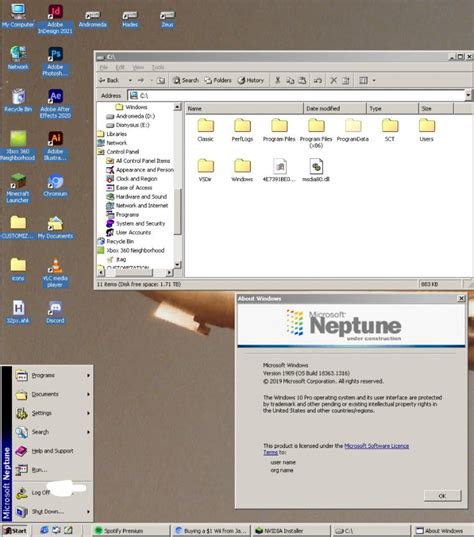This screenshot has height=537, width=474.
Task: Click the Search toolbar button in Explorer
Action: [x=186, y=80]
